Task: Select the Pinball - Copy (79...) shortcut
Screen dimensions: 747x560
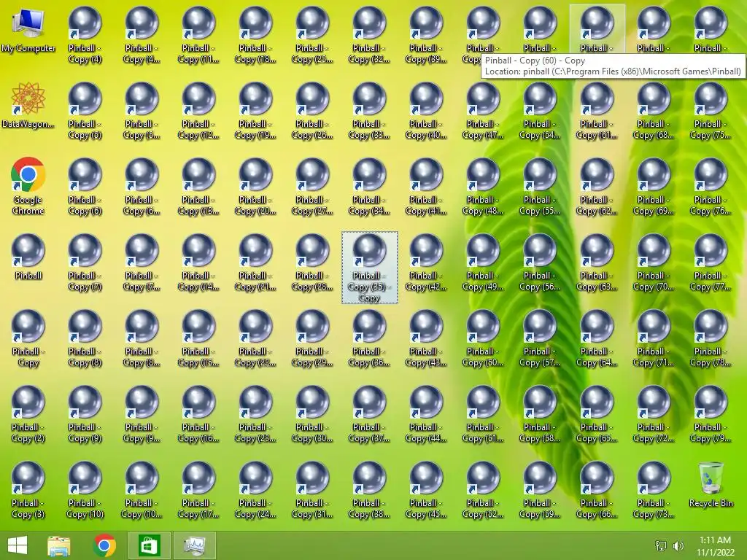Action: [711, 414]
